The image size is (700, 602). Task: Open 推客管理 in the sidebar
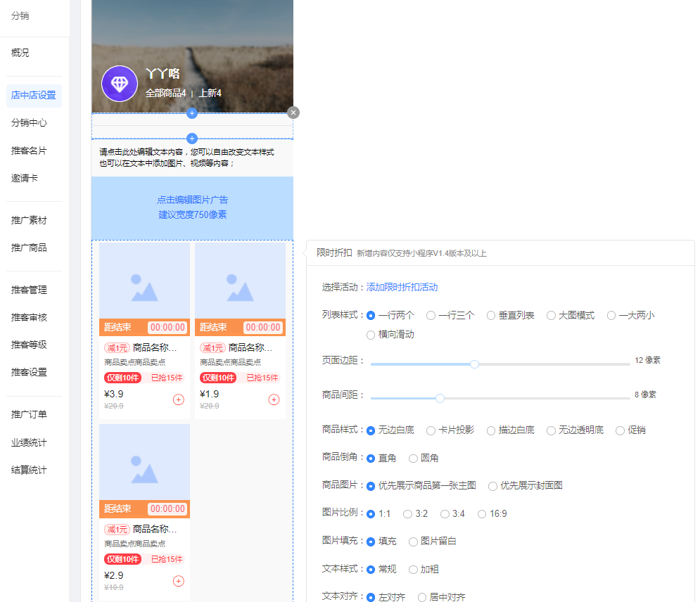point(29,290)
